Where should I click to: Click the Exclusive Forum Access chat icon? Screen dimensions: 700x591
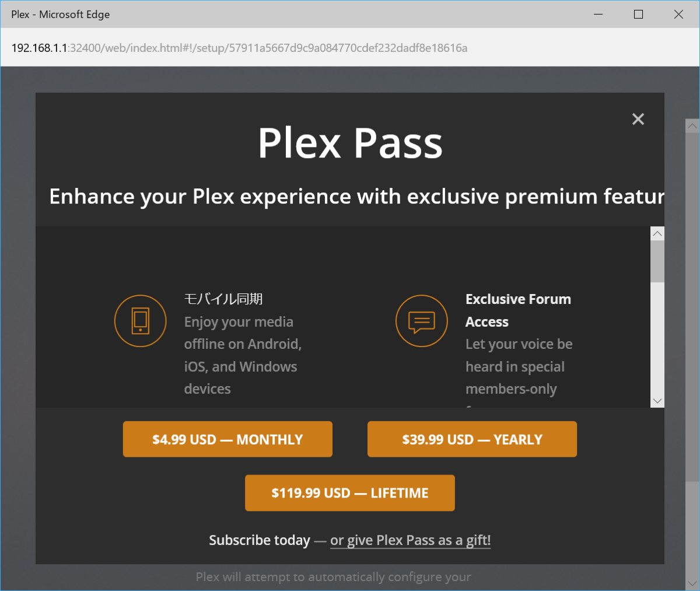click(x=421, y=321)
